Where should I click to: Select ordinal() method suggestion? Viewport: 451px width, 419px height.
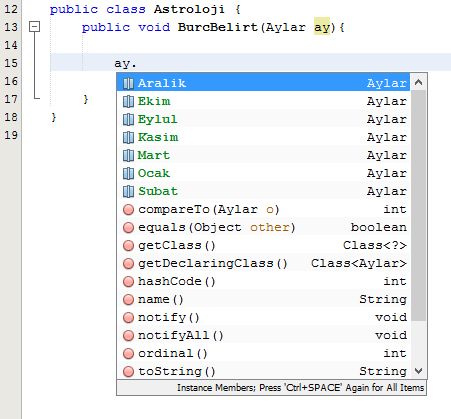pos(264,353)
